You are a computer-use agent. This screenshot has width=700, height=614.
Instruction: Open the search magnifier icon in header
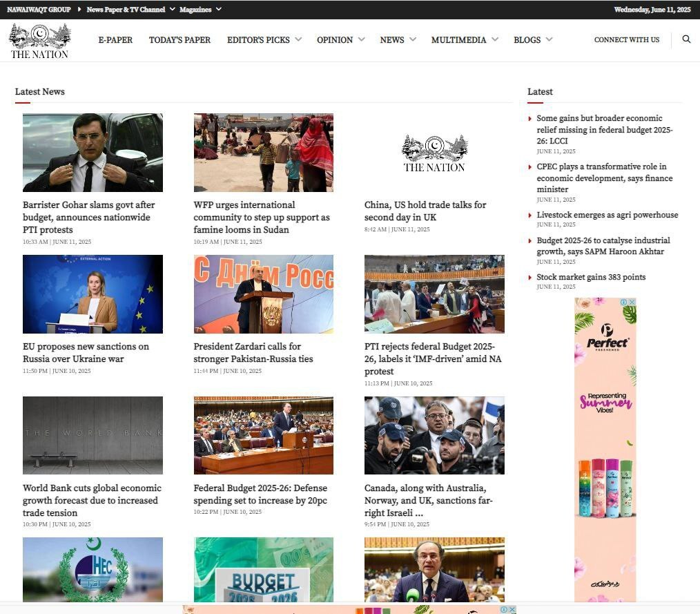(686, 39)
